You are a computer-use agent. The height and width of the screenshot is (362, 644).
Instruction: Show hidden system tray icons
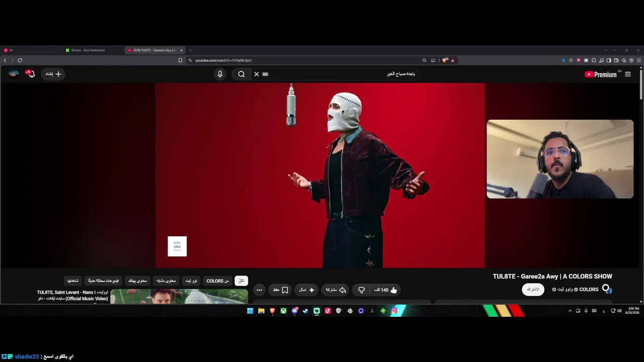click(x=570, y=311)
